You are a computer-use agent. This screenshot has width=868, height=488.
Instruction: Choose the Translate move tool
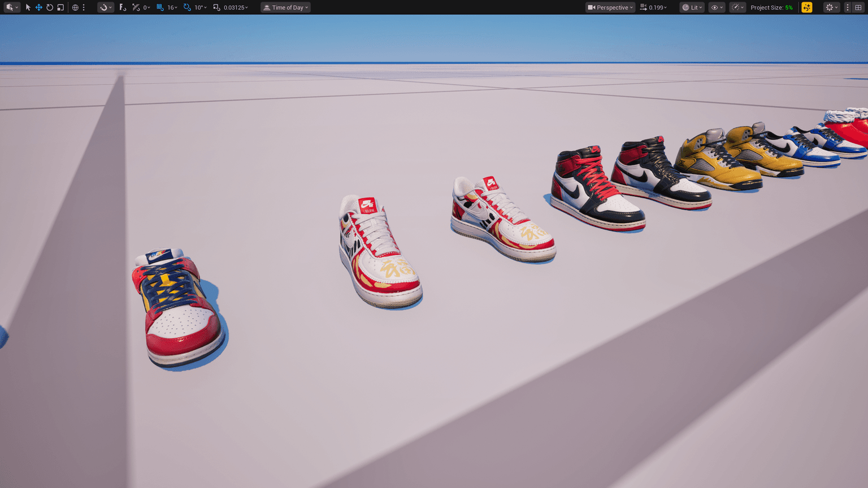tap(38, 7)
